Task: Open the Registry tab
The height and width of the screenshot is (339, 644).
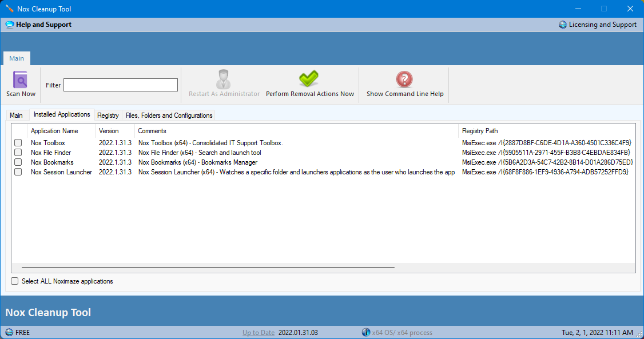Action: (x=108, y=115)
